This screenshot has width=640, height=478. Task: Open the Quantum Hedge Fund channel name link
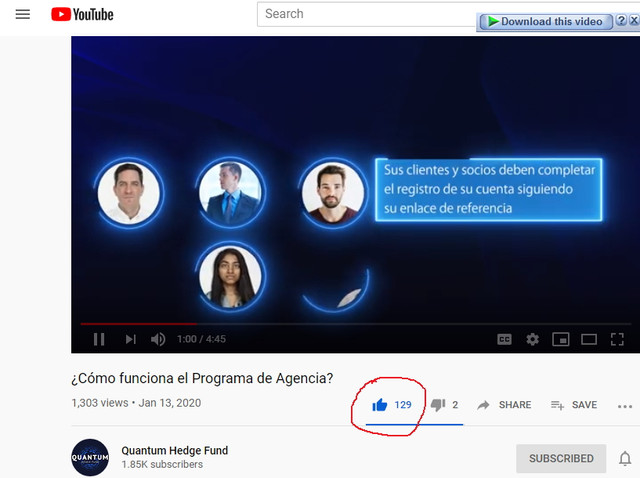[x=175, y=451]
